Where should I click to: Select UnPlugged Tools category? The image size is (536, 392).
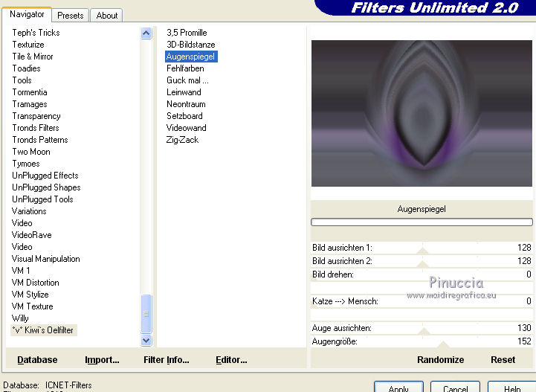tap(42, 199)
